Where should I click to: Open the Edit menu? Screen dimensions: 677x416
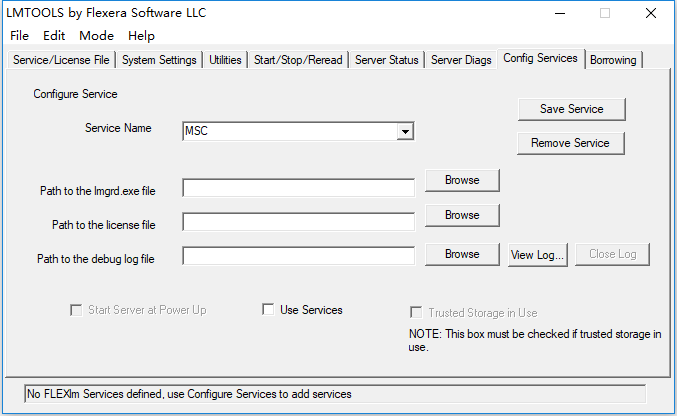click(54, 35)
